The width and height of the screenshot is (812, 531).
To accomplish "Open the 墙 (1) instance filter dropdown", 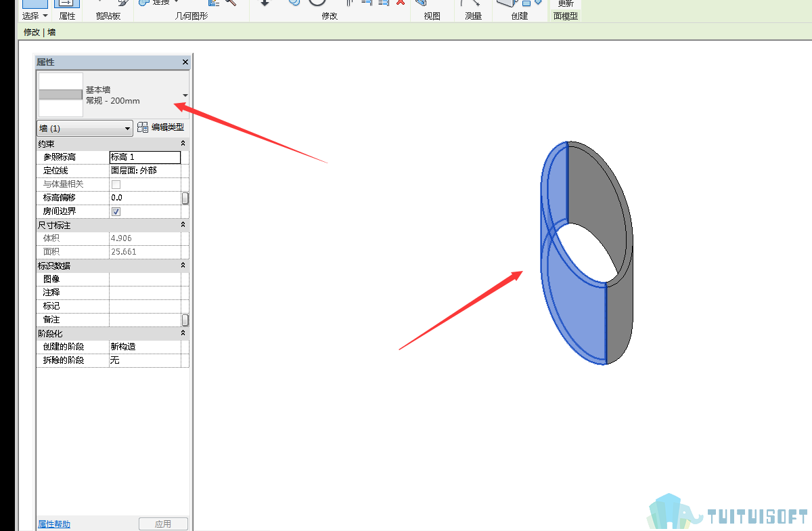I will (85, 128).
